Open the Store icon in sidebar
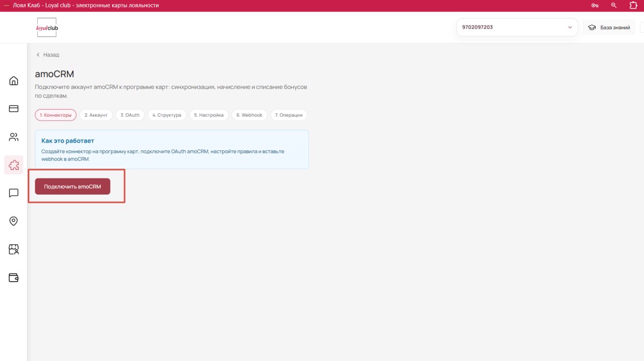The height and width of the screenshot is (361, 644). (x=14, y=249)
